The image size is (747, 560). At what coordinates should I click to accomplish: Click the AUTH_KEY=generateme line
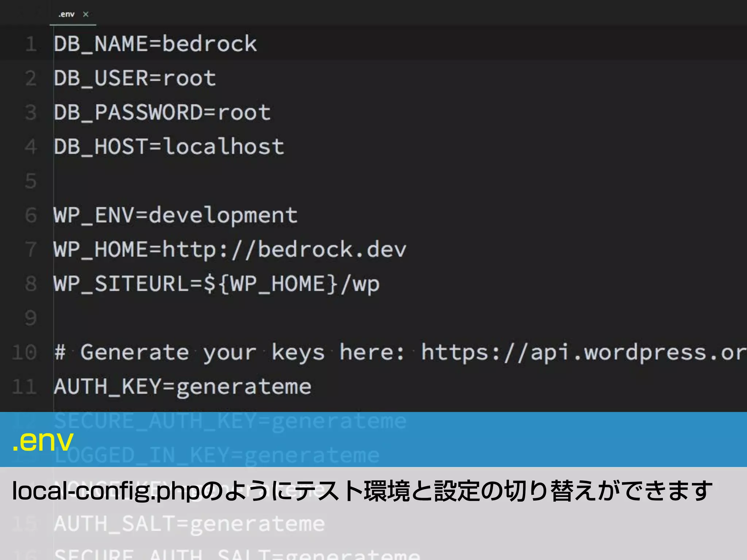(x=183, y=387)
